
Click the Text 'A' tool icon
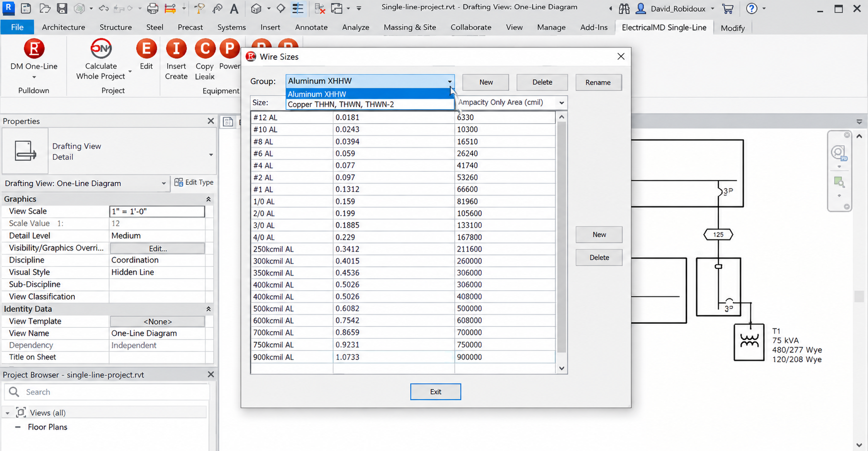point(234,8)
